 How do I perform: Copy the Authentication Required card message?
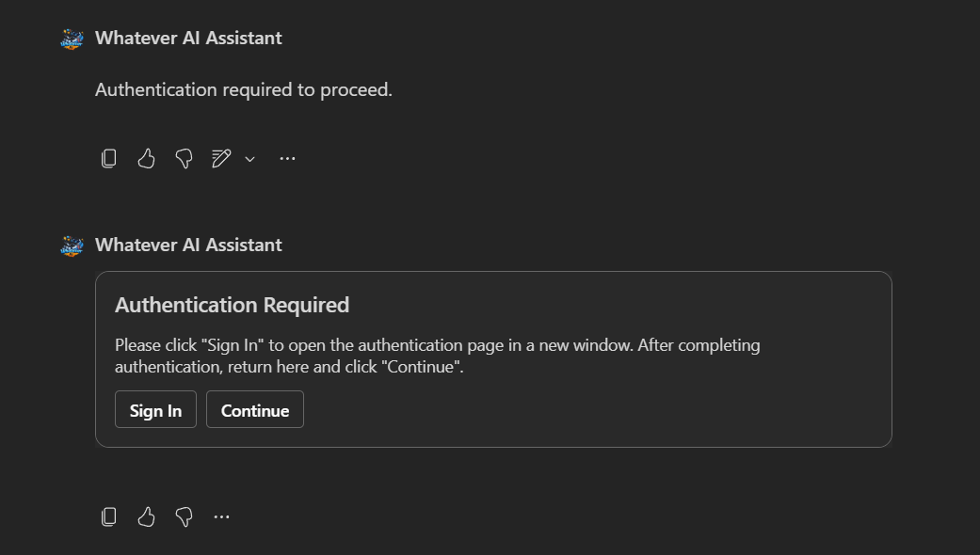click(109, 516)
